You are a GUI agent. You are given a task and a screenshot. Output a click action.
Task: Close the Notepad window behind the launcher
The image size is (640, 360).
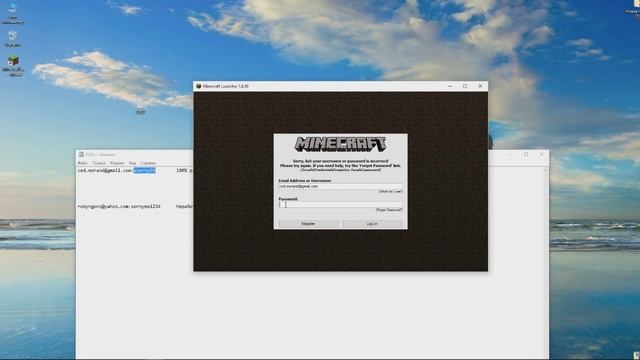coord(542,155)
